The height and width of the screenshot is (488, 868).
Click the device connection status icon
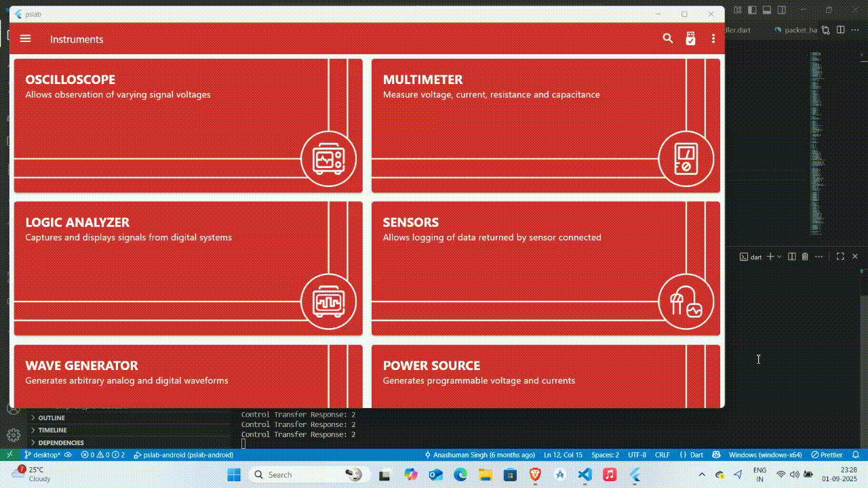click(x=690, y=39)
